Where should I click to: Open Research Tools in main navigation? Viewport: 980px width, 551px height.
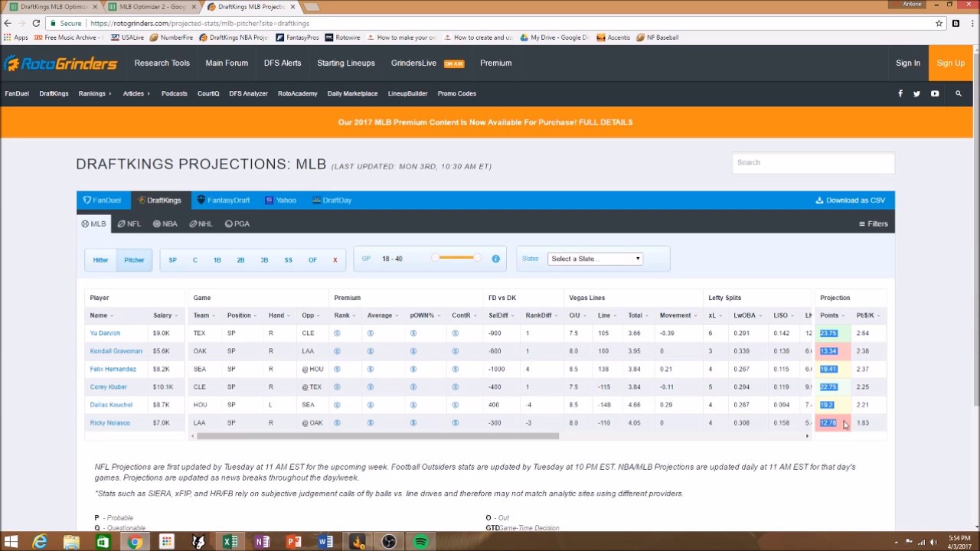(x=162, y=63)
